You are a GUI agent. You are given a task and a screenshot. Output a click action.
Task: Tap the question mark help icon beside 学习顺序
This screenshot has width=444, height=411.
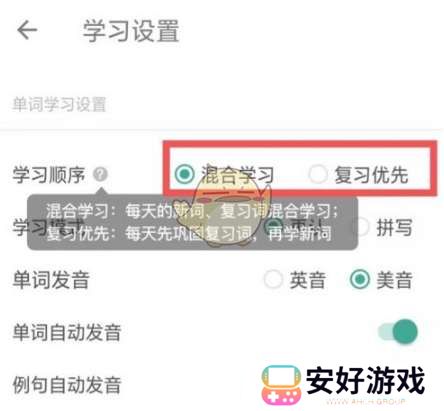100,174
